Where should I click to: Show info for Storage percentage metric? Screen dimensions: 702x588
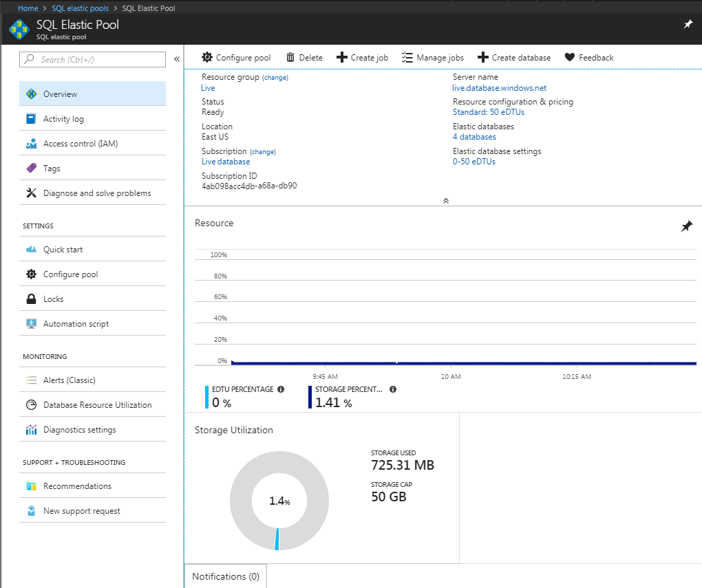click(x=392, y=389)
